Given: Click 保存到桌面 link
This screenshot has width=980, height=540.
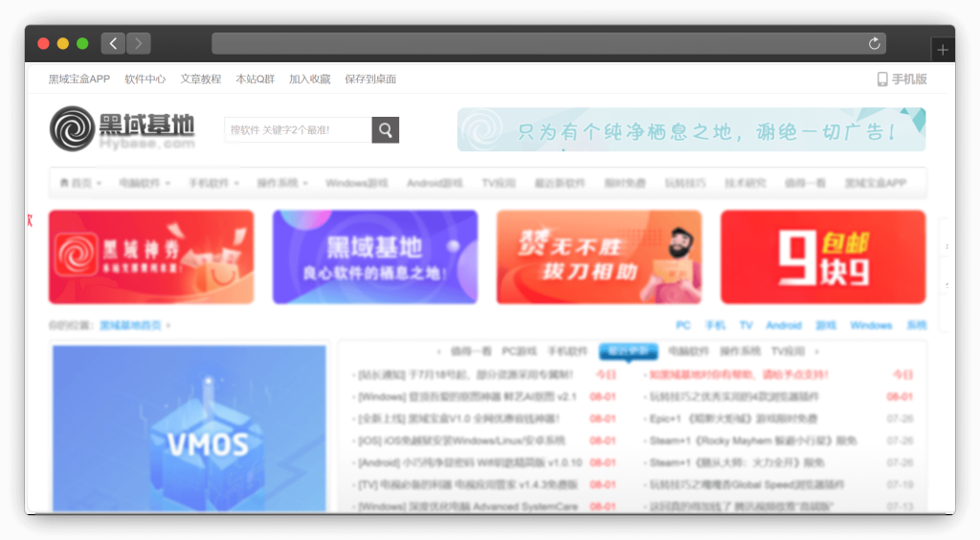Looking at the screenshot, I should click(370, 79).
